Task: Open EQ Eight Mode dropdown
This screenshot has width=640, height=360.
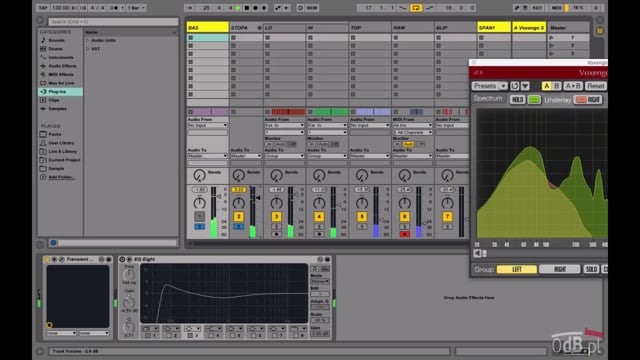Action: pyautogui.click(x=320, y=281)
